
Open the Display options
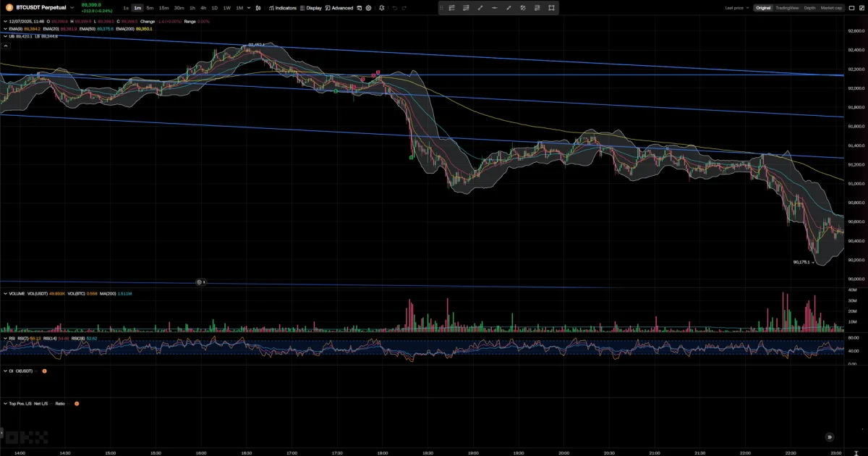[311, 8]
